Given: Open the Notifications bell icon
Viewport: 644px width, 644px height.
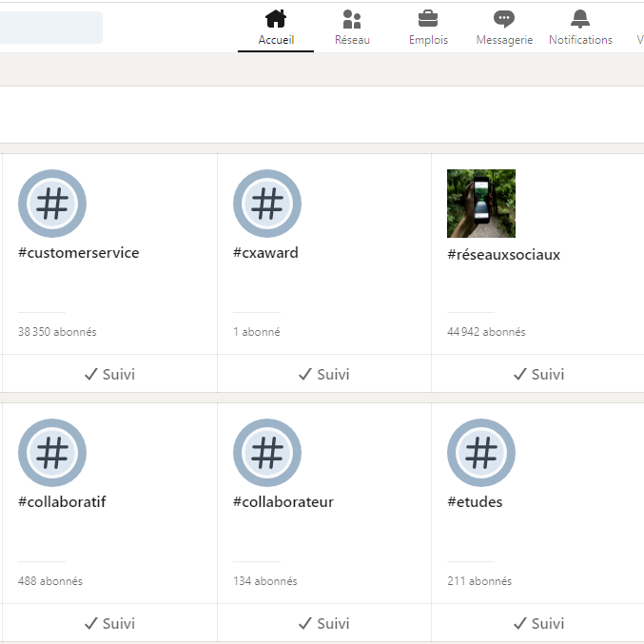Looking at the screenshot, I should [x=580, y=20].
